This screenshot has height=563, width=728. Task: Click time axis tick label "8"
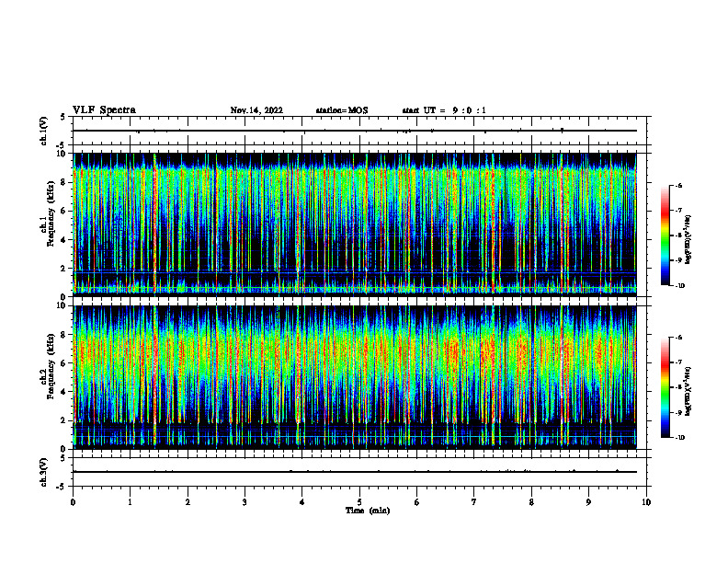(531, 502)
